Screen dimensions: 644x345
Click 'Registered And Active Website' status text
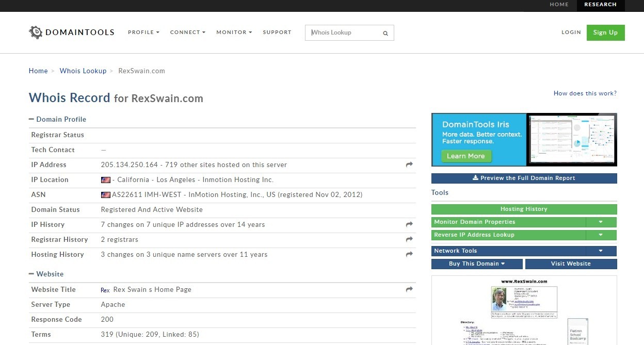point(152,210)
